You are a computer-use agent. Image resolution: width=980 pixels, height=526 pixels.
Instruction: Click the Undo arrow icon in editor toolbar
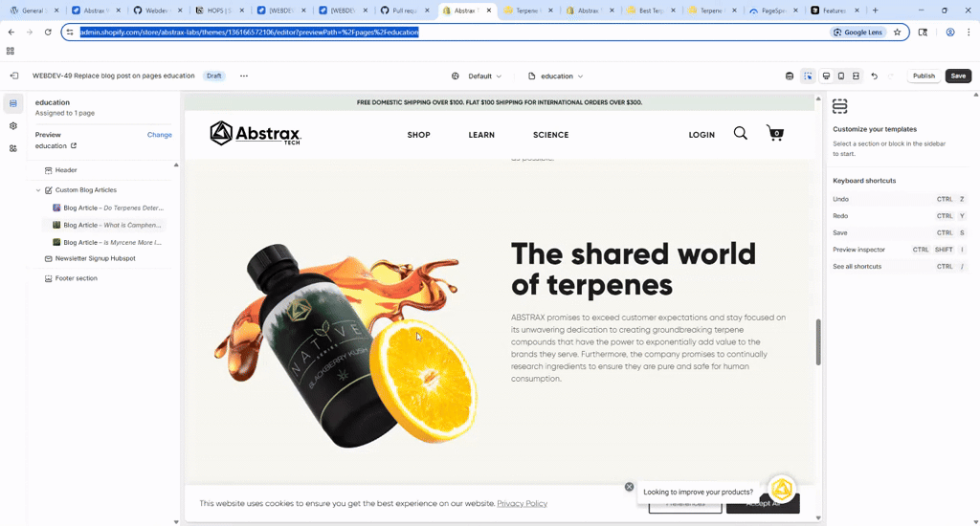pyautogui.click(x=875, y=77)
